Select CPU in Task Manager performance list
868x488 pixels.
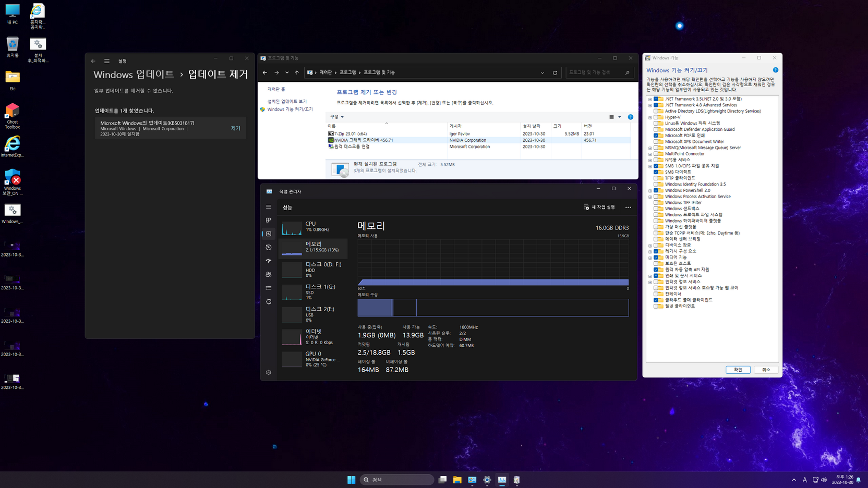coord(313,227)
